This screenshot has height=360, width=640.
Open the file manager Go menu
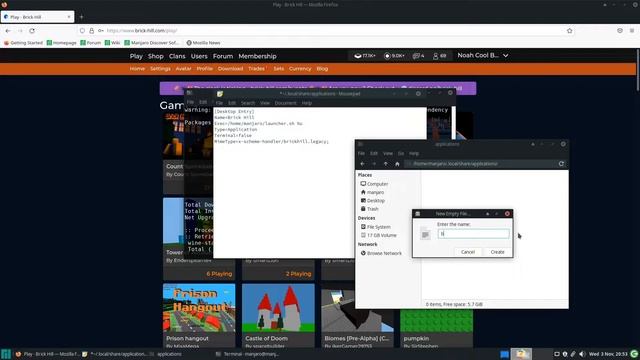tap(401, 153)
